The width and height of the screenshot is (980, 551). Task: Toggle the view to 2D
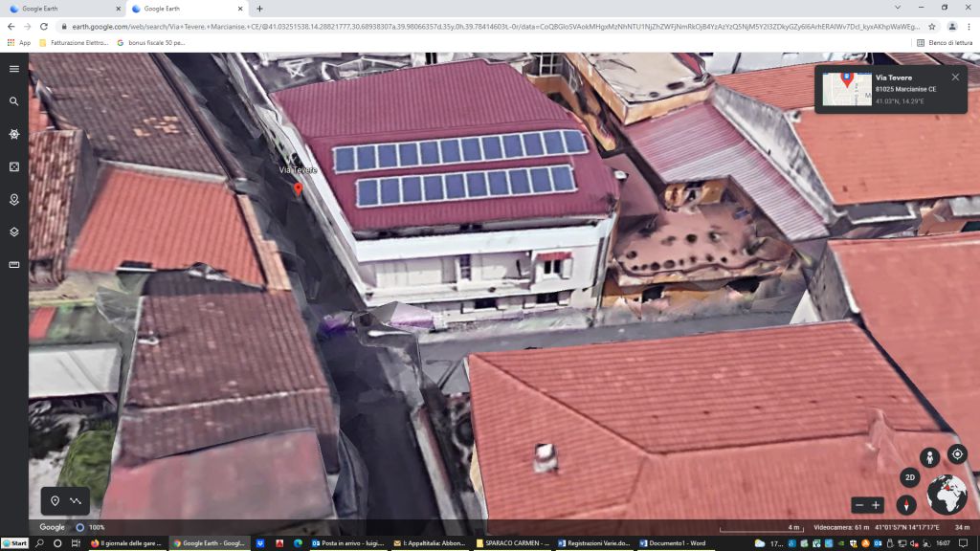pyautogui.click(x=909, y=478)
